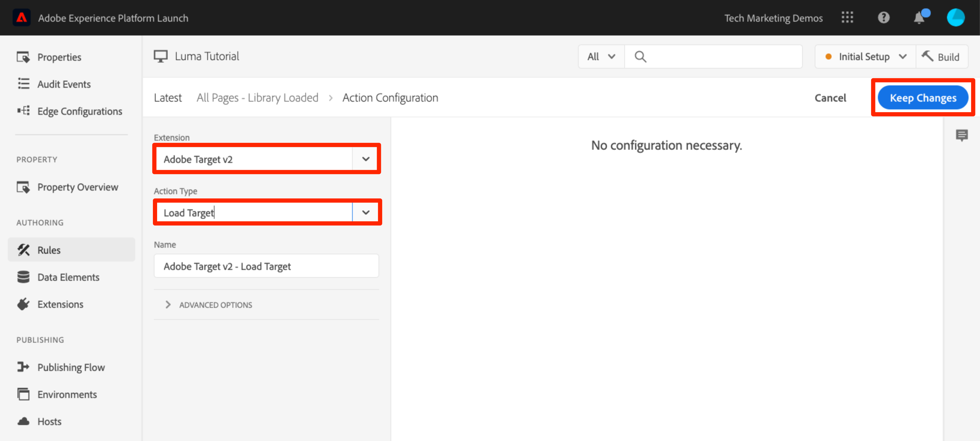This screenshot has width=980, height=441.
Task: Open the Extension dropdown Adobe Target v2
Action: (266, 159)
